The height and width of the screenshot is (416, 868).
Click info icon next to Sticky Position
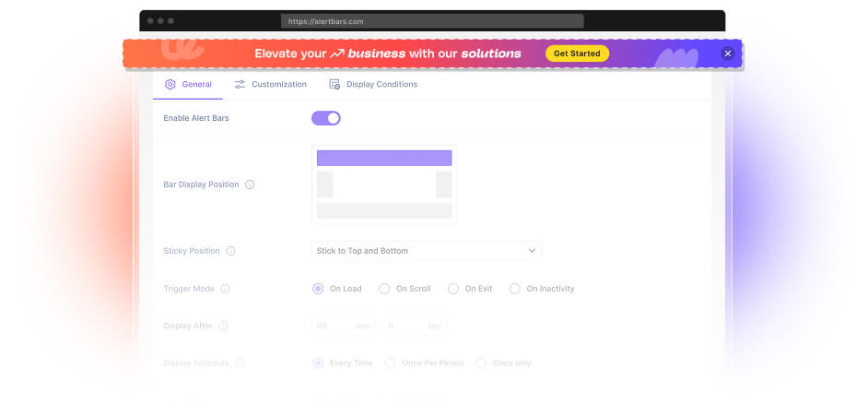230,251
